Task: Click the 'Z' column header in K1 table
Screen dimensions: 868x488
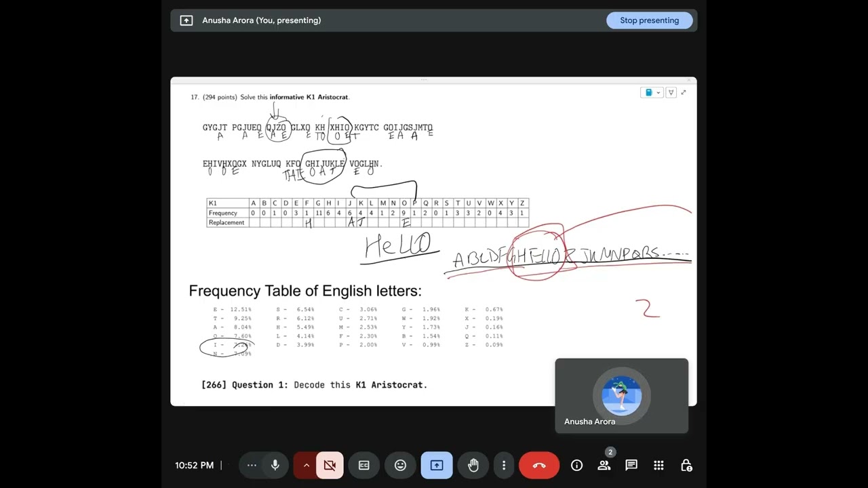Action: 522,203
